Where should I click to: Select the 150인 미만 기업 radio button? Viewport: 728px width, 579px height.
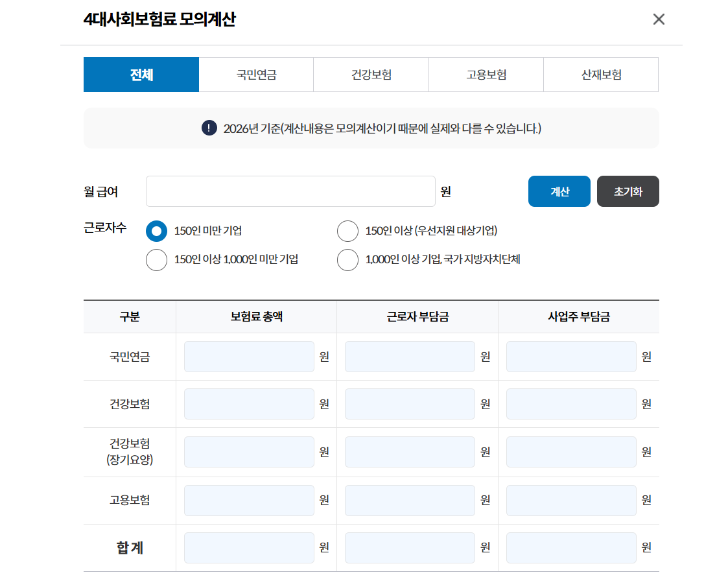coord(156,231)
